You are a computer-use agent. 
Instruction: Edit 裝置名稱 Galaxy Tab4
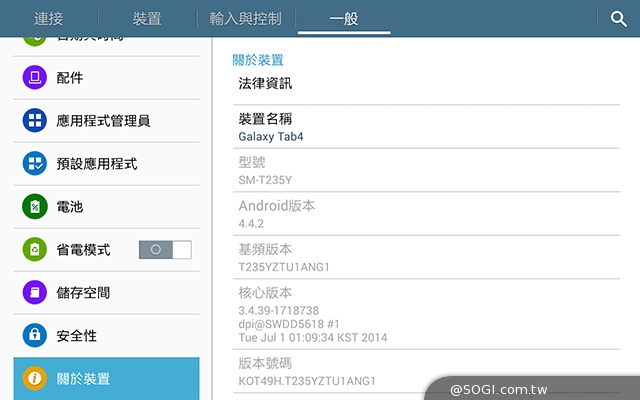[426, 127]
